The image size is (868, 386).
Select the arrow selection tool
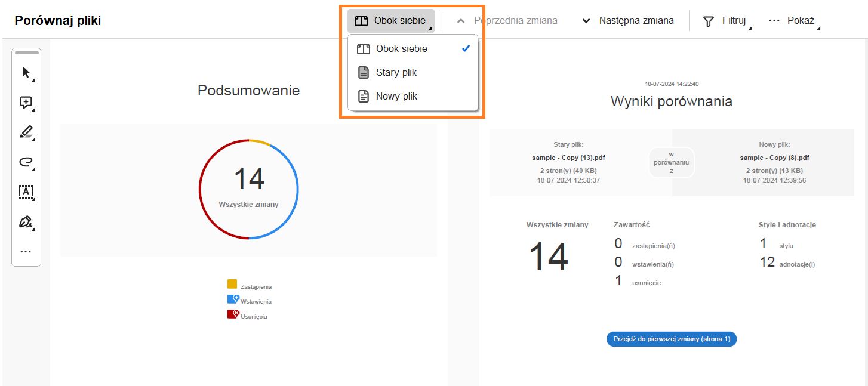pos(26,73)
